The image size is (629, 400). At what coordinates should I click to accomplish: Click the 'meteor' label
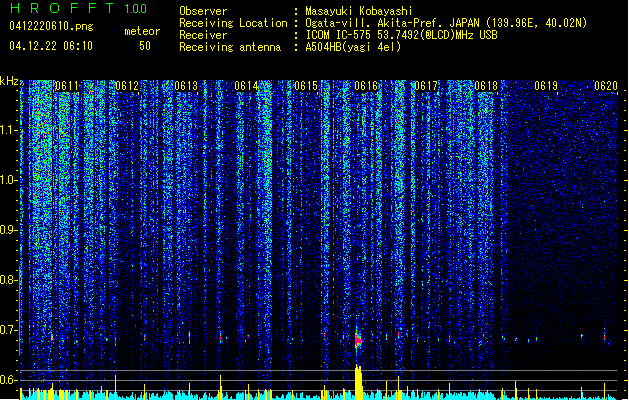(x=142, y=31)
